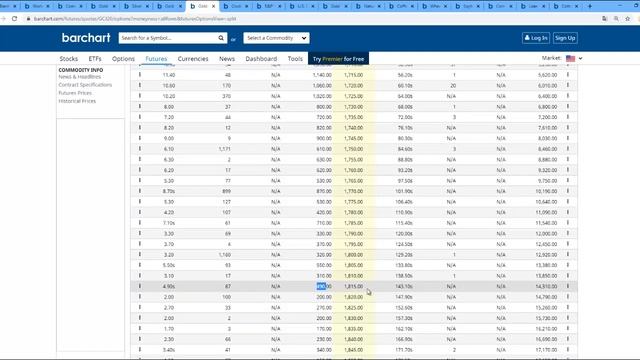Open put-side links icon for 6,800.00 row
Viewport: 640px width, 360px height.
(568, 107)
